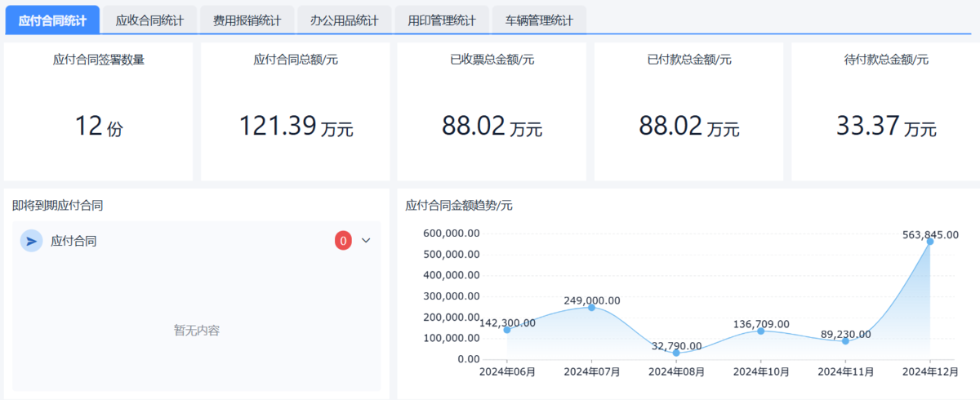Expand the 应付合同 list chevron
Screen dimensions: 980x400
pos(366,241)
